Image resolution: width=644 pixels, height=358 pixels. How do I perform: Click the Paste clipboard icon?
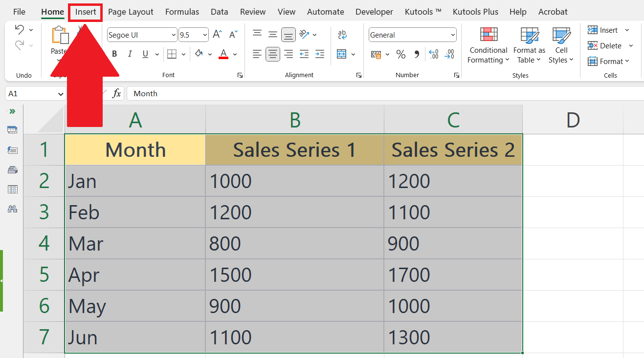pyautogui.click(x=60, y=36)
